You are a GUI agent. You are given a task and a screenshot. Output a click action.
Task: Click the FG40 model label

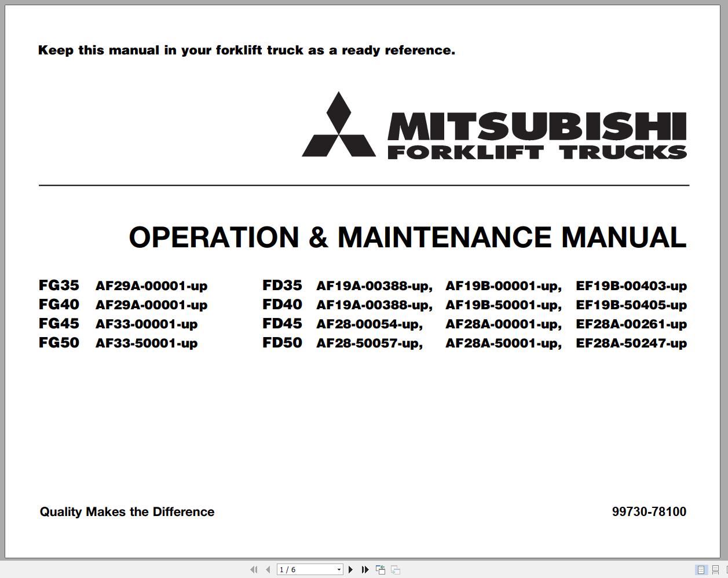(x=59, y=305)
